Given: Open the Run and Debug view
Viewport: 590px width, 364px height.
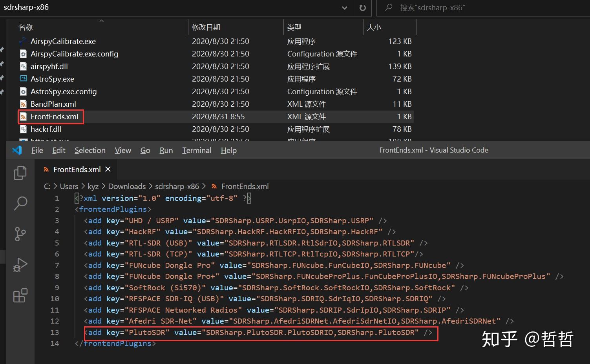Looking at the screenshot, I should [20, 265].
